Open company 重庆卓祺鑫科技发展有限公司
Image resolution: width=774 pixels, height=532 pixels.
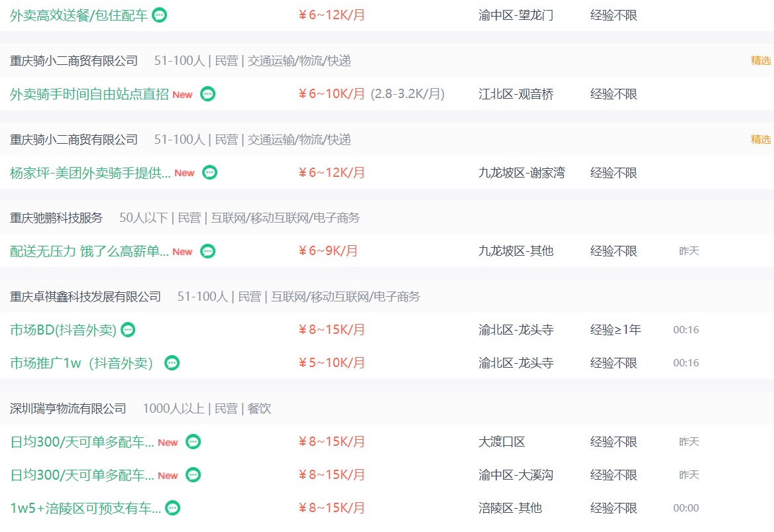pyautogui.click(x=85, y=297)
